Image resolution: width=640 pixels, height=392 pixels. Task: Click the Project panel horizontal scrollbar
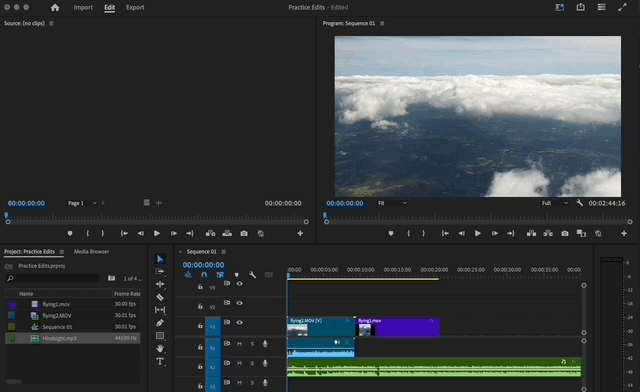(13, 381)
